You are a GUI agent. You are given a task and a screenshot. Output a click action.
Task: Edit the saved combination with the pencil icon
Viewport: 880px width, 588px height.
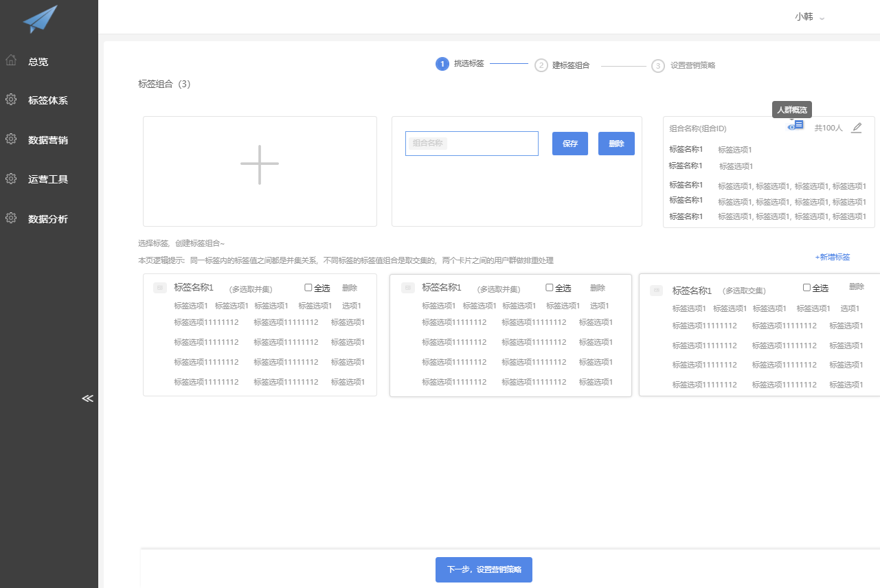tap(856, 128)
